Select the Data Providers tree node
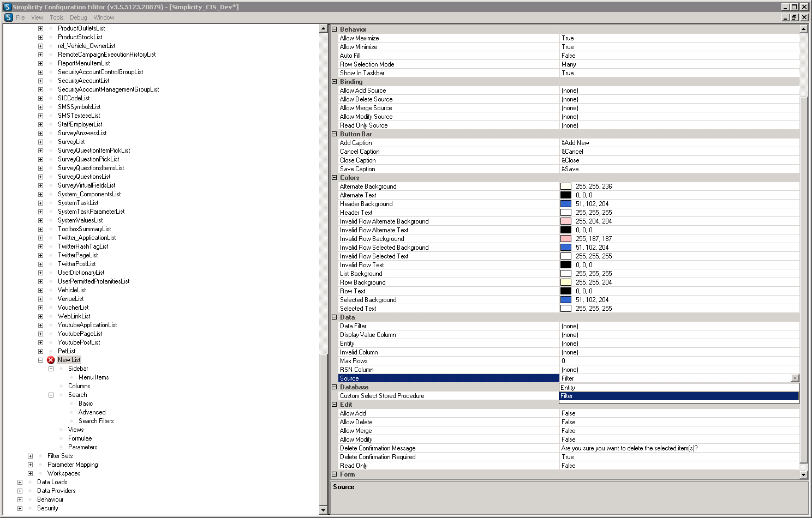812x518 pixels. click(x=56, y=491)
